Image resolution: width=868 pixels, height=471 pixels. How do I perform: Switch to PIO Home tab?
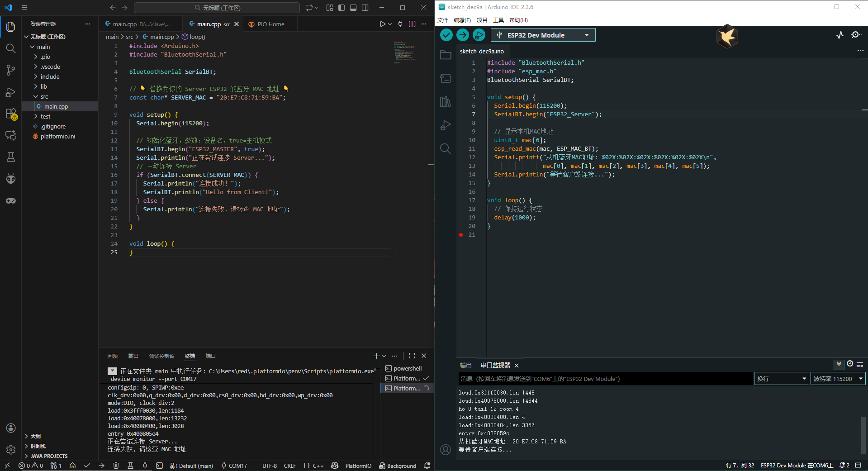pos(270,24)
